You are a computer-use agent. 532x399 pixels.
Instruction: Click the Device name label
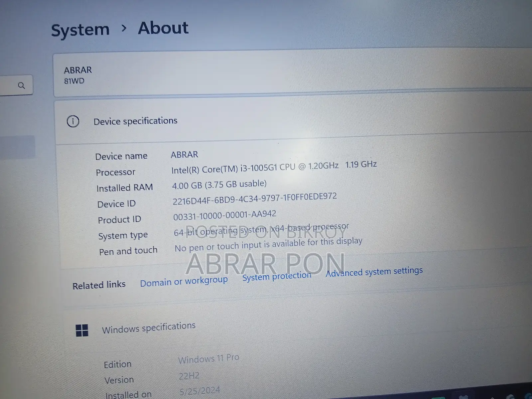click(x=121, y=156)
